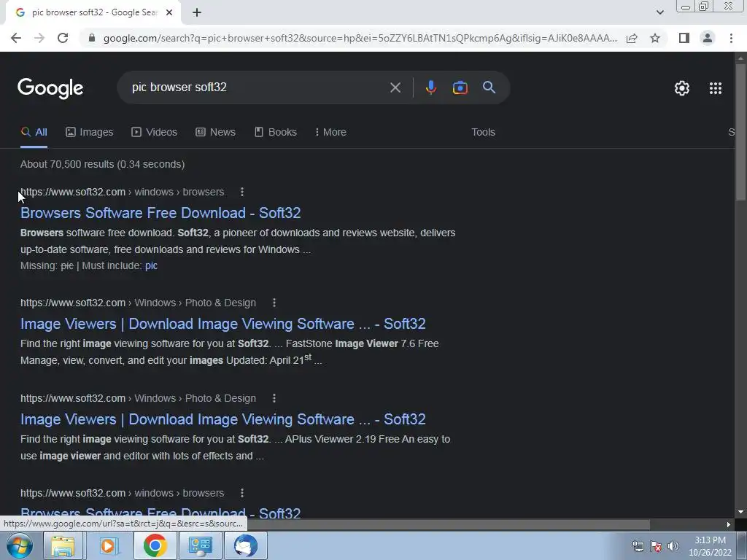Select the All results tab
Screen dimensions: 747x560
[x=34, y=133]
